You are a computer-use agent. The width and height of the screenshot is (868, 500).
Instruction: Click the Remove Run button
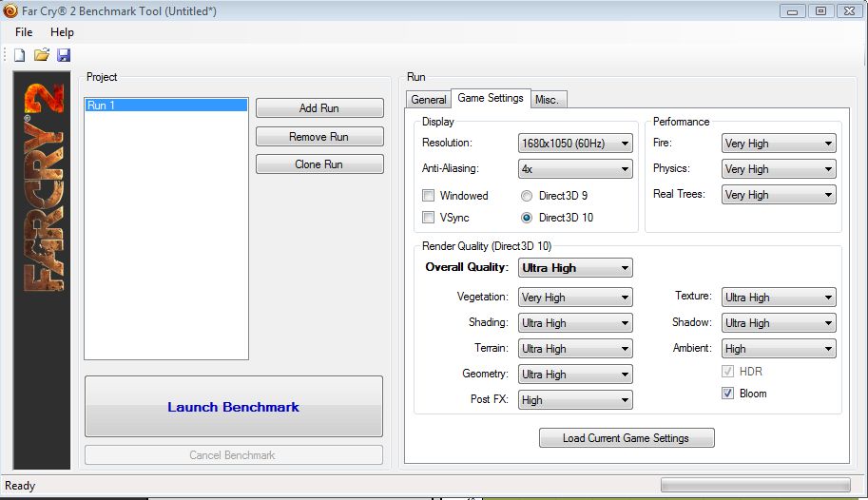click(319, 136)
